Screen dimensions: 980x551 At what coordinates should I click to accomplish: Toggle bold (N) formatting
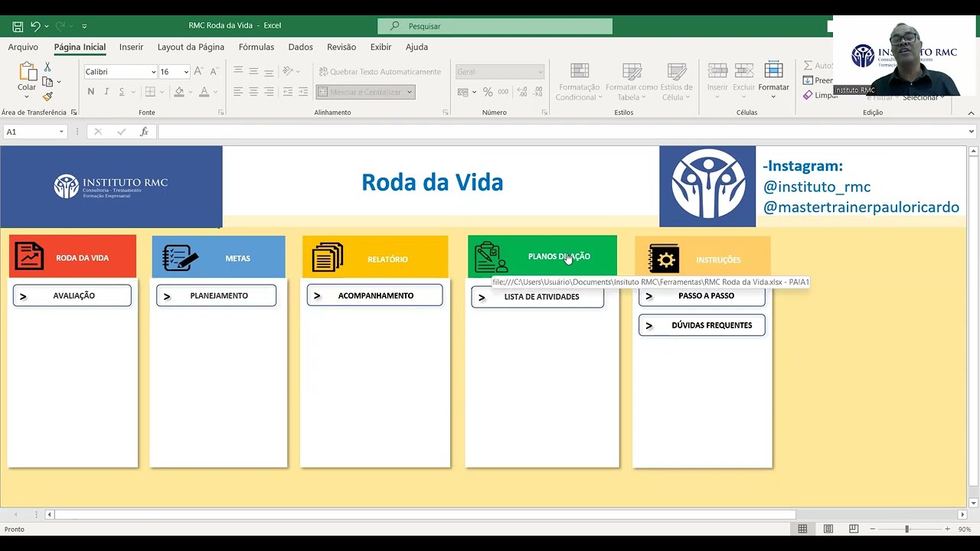(x=91, y=92)
